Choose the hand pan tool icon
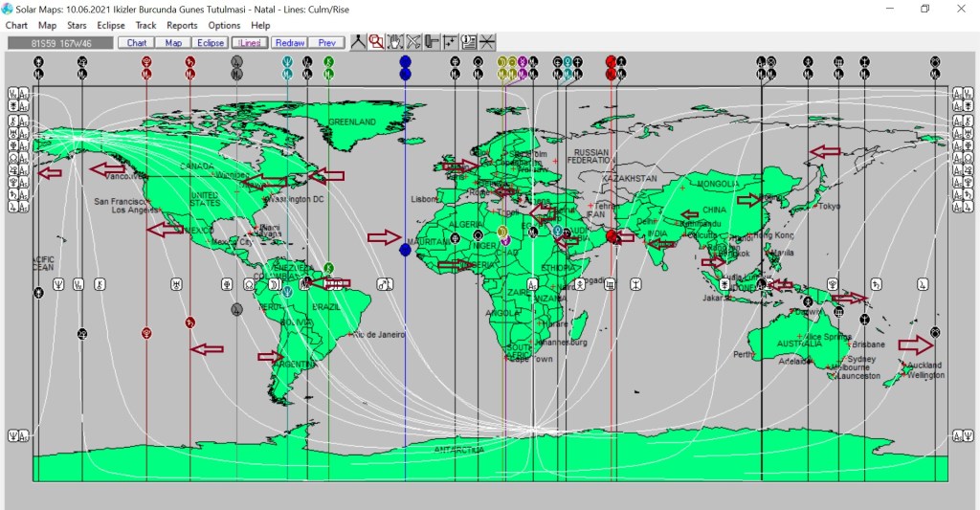This screenshot has width=980, height=510. click(x=395, y=42)
